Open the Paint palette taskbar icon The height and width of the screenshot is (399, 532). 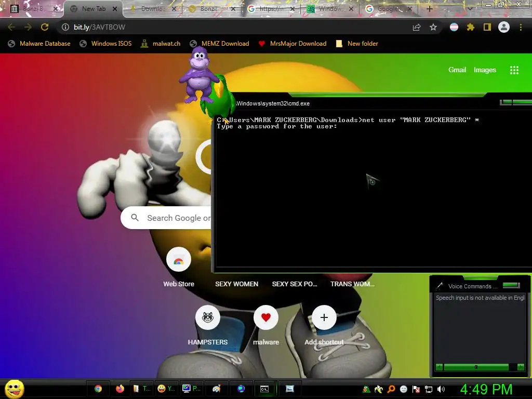point(217,389)
